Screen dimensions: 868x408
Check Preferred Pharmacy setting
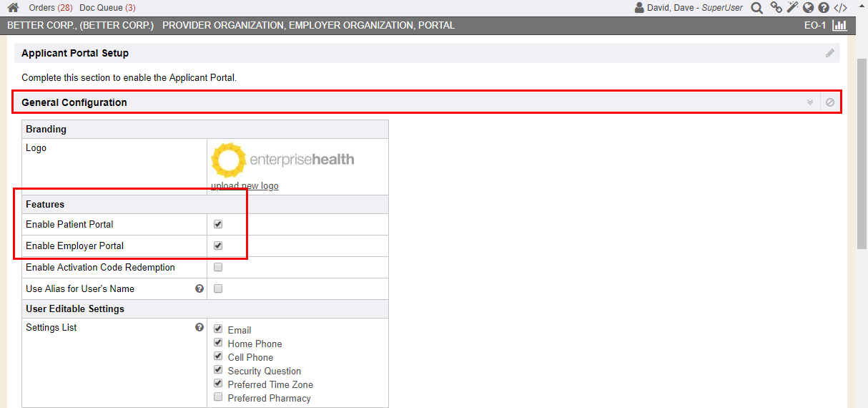pos(218,398)
